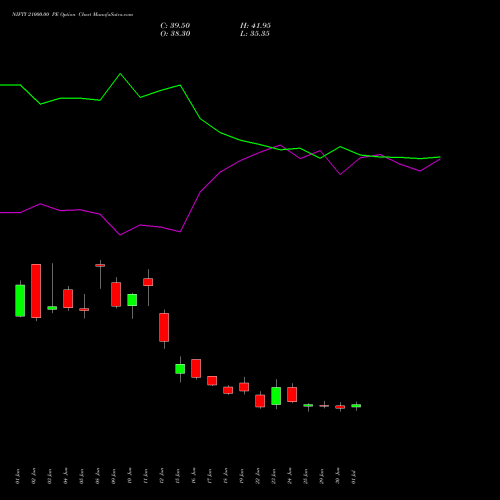This screenshot has width=500, height=500.
Task: Click the NIFTY PE Option chart title
Action: tap(72, 14)
